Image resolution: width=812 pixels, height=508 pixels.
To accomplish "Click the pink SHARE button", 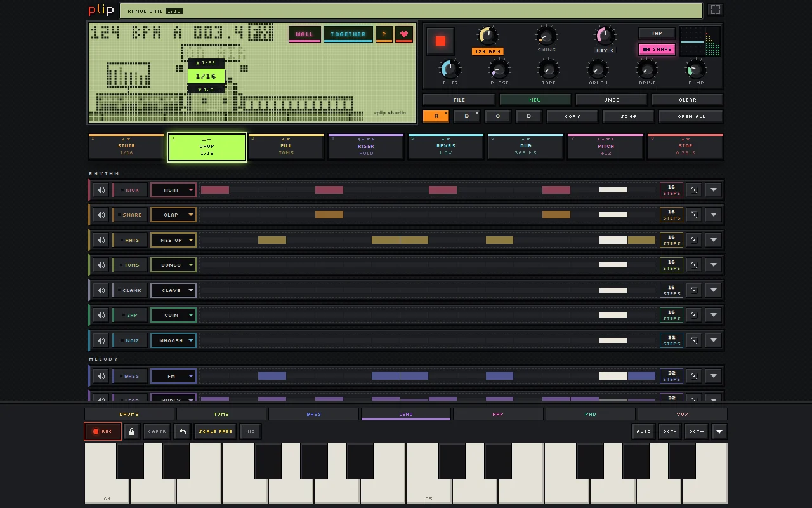I will click(x=657, y=49).
